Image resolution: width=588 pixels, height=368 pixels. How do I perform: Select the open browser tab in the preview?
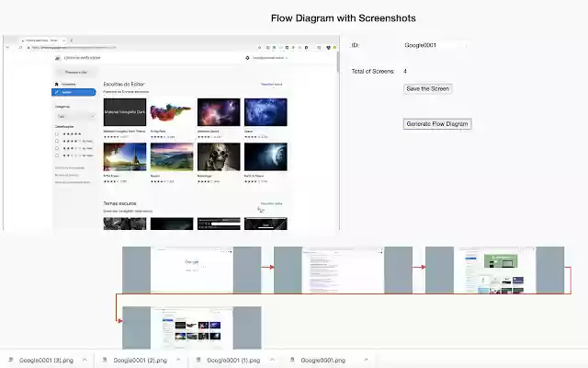43,40
